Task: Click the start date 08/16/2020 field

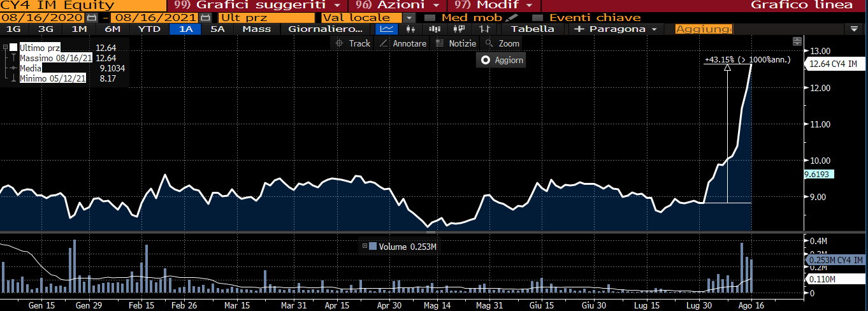Action: click(43, 17)
